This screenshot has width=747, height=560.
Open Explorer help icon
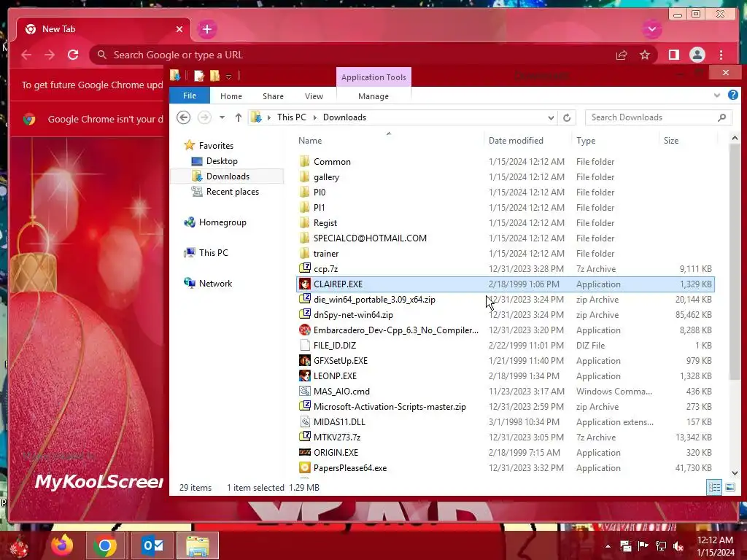732,96
